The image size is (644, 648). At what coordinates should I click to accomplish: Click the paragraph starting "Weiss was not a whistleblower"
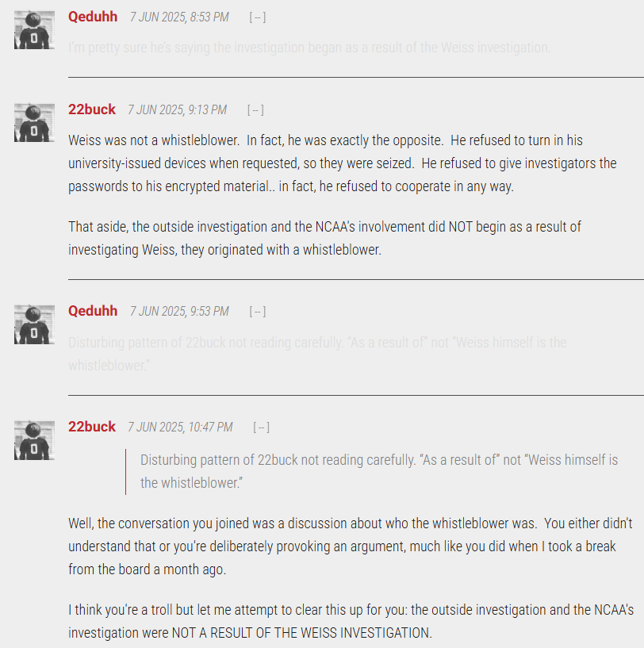click(x=343, y=163)
